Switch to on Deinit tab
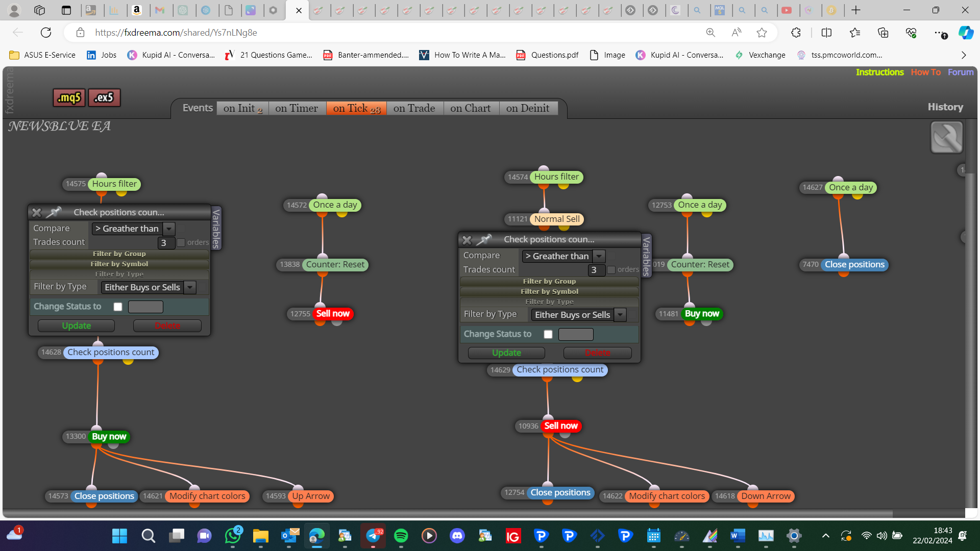The width and height of the screenshot is (980, 551). click(528, 108)
